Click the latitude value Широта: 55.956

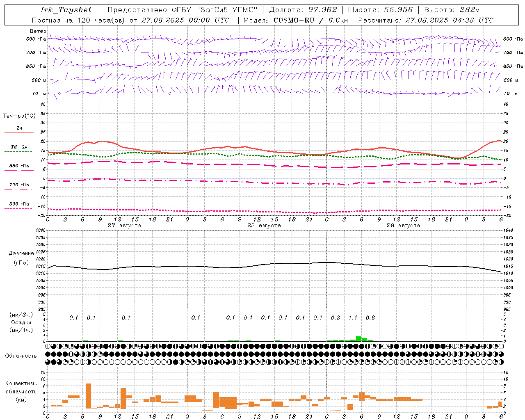click(380, 10)
